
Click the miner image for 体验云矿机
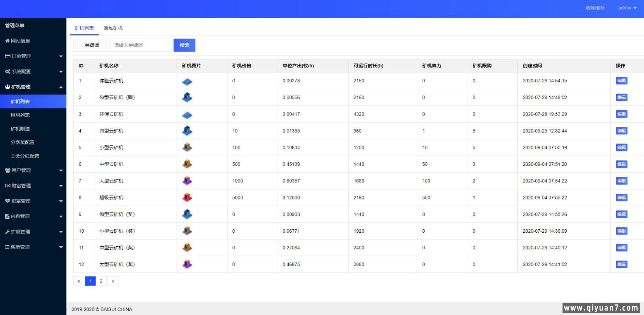(x=187, y=81)
